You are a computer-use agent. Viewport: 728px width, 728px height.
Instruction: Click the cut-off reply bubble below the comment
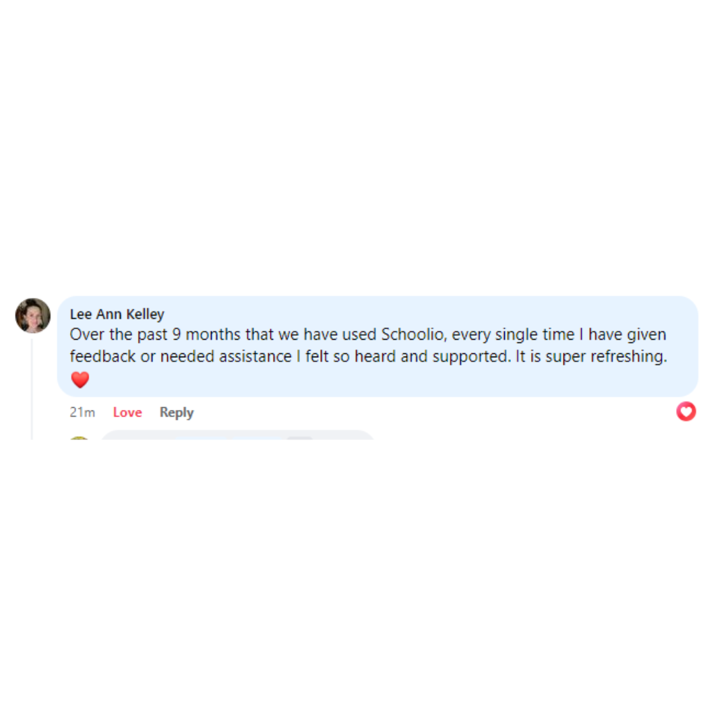click(x=237, y=435)
